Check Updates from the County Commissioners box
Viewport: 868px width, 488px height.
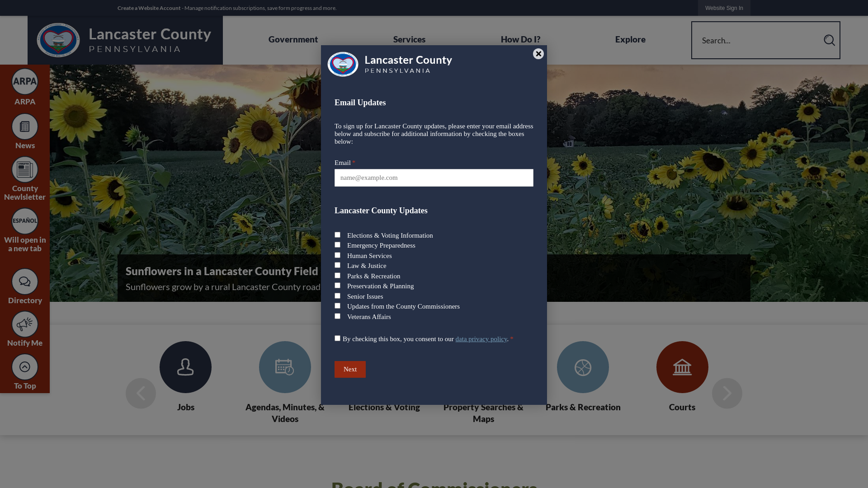(337, 306)
